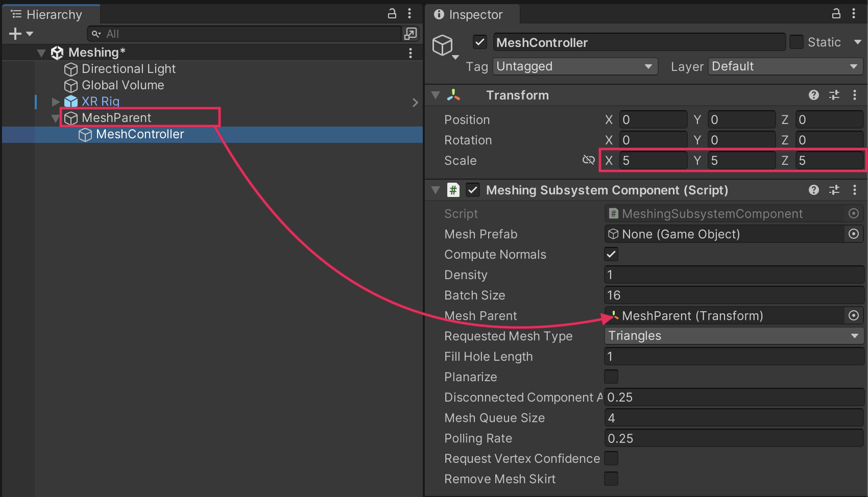Open Transform preset settings icon
The height and width of the screenshot is (497, 868).
(834, 95)
